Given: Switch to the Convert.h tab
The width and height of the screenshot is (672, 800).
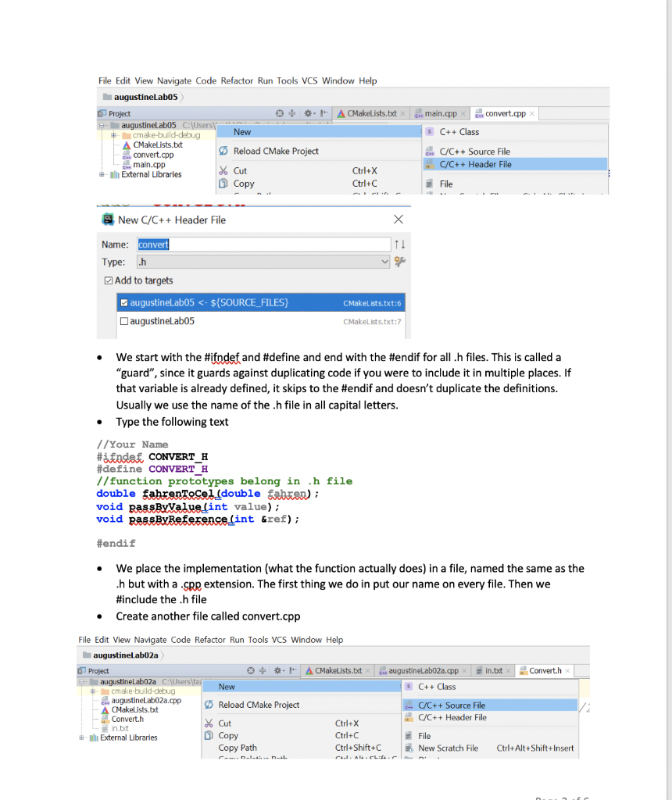Looking at the screenshot, I should 545,670.
